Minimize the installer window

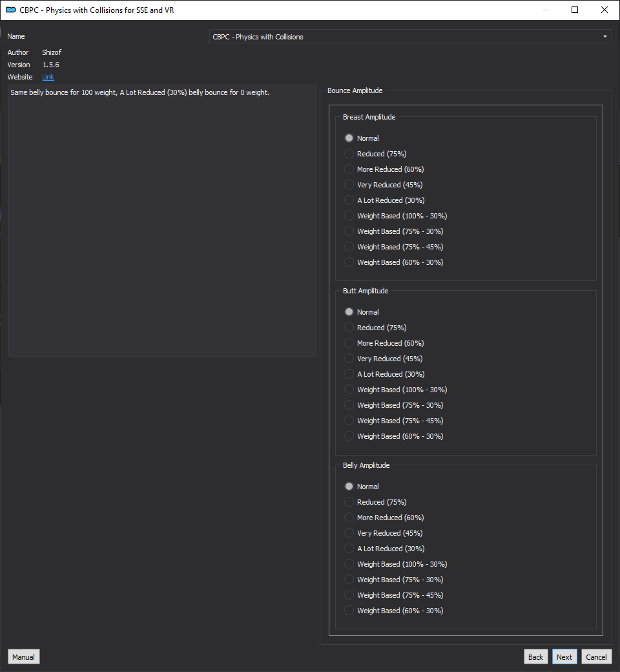(x=546, y=10)
